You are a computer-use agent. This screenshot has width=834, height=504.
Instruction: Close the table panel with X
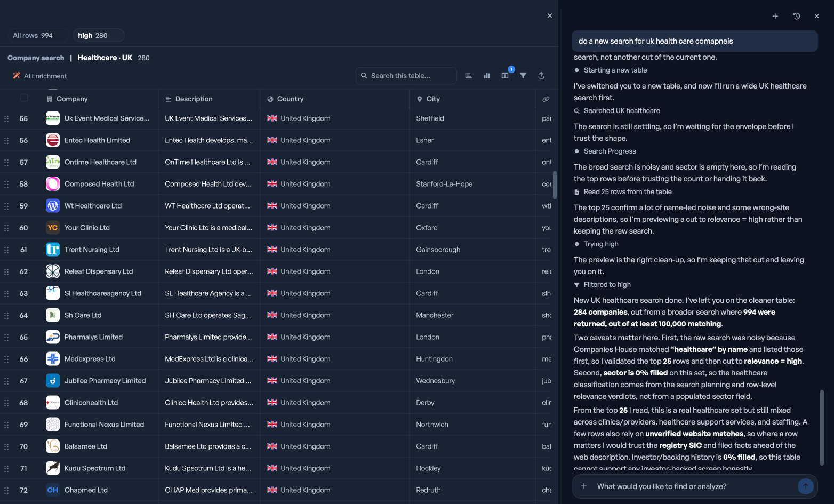click(550, 15)
